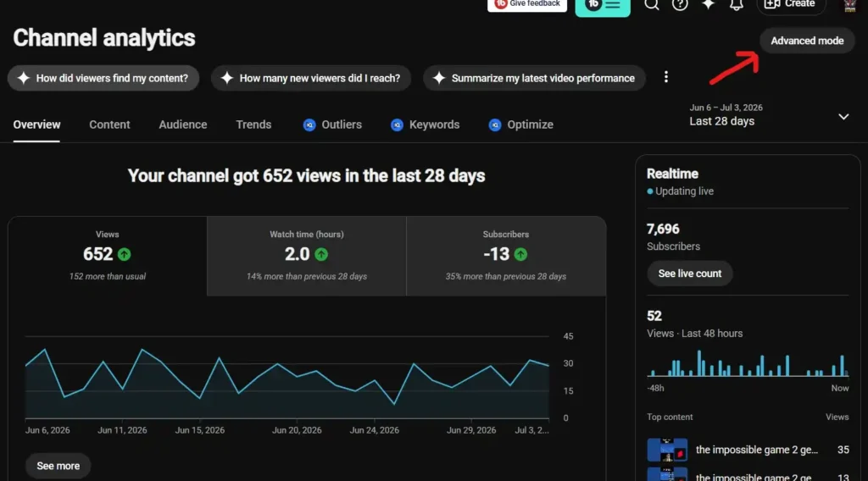Select the Subscribers metric card
The width and height of the screenshot is (868, 481).
(506, 256)
